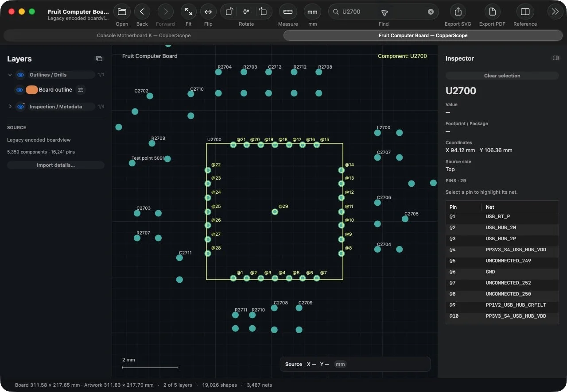567x392 pixels.
Task: Click the 3,467 nets status text
Action: 259,385
